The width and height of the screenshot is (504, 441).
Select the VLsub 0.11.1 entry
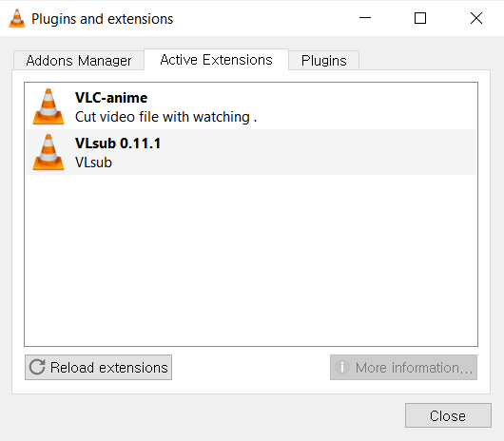251,152
